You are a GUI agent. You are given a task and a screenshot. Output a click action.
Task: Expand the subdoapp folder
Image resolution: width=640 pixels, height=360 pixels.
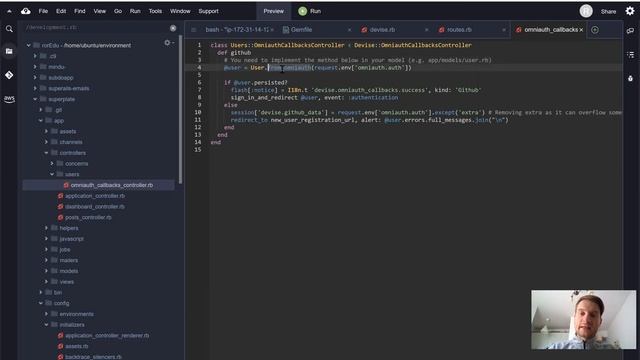tap(35, 78)
